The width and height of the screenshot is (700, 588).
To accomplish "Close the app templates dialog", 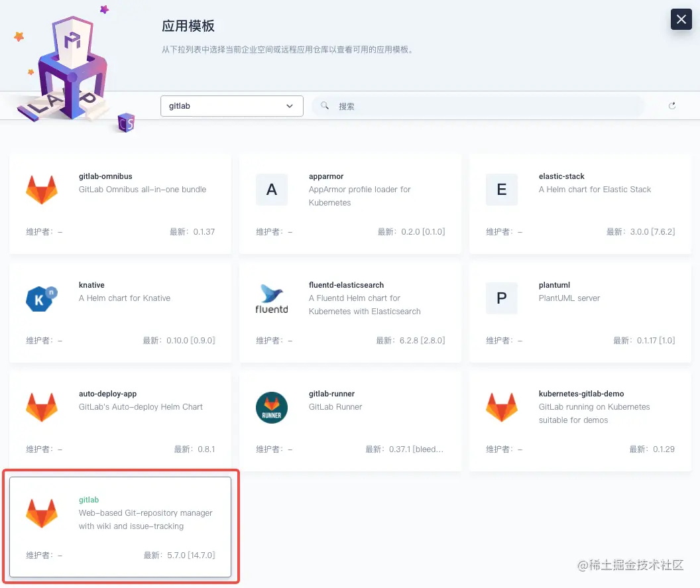I will (x=681, y=19).
